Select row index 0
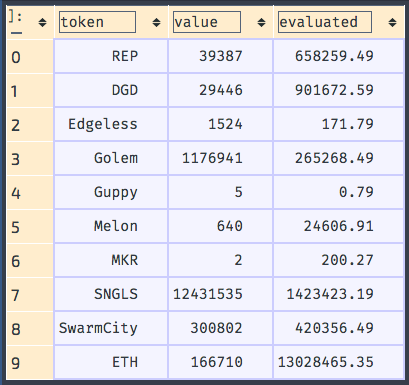The width and height of the screenshot is (409, 385). coord(30,57)
